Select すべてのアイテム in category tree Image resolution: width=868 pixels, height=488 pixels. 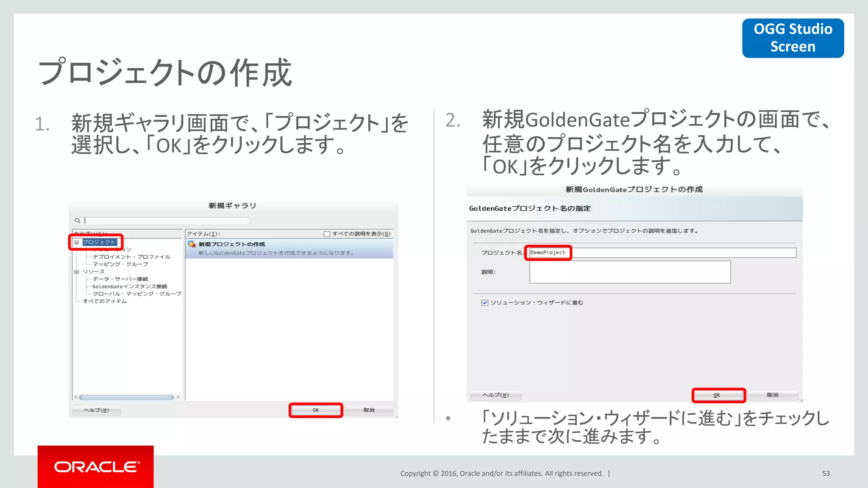[x=105, y=302]
